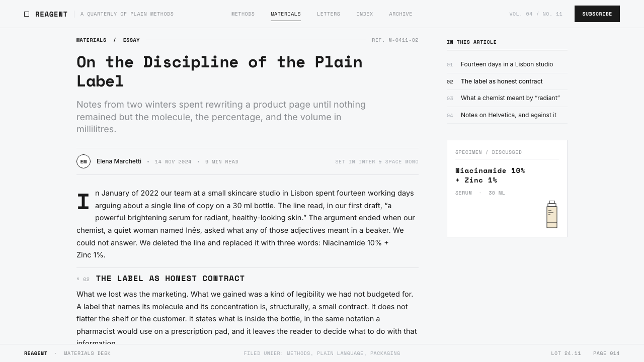Viewport: 644px width, 362px height.
Task: Click the section anchor mark beside 02
Action: [78, 279]
